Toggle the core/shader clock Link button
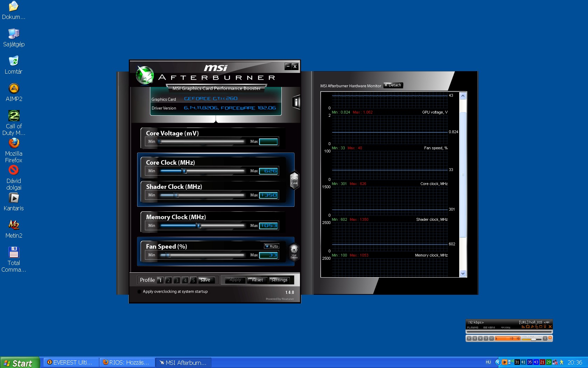Viewport: 588px width, 368px height. tap(294, 180)
